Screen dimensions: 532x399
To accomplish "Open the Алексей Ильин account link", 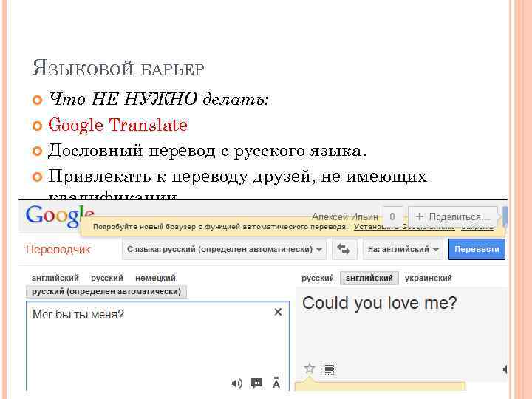I will pyautogui.click(x=345, y=216).
